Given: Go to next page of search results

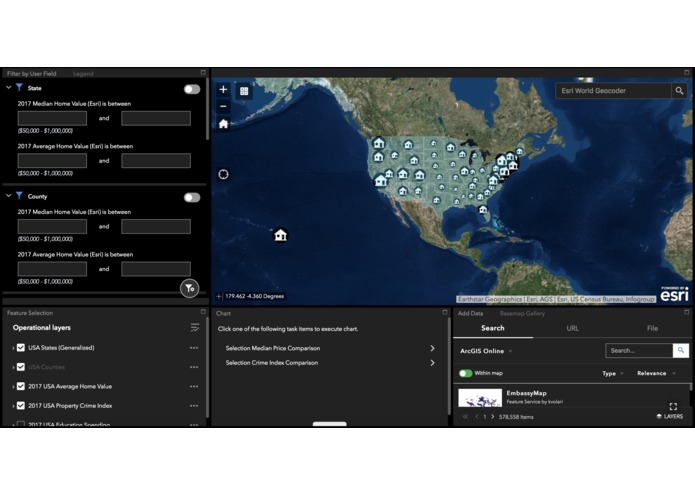Looking at the screenshot, I should click(x=492, y=417).
